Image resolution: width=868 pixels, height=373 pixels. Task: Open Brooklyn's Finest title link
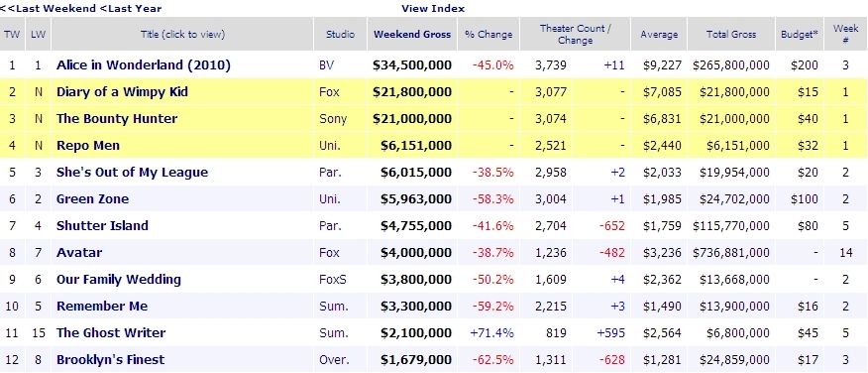coord(111,360)
